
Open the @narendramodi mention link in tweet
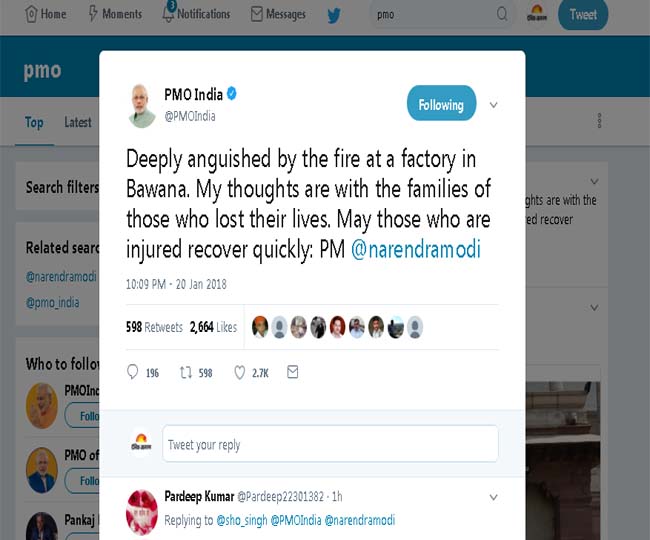[x=416, y=249]
